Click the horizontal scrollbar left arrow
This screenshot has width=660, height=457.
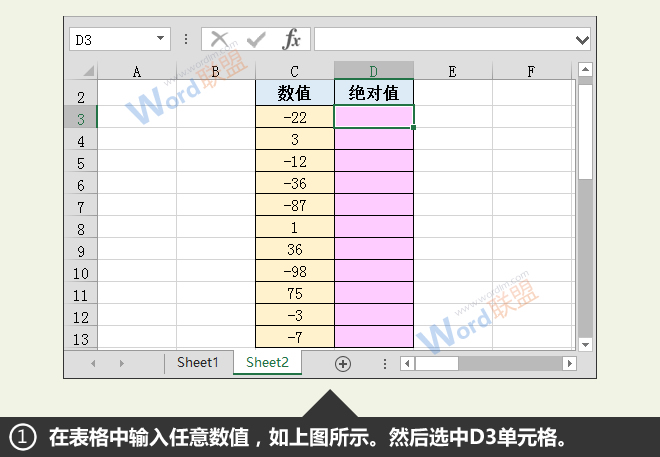pyautogui.click(x=407, y=363)
